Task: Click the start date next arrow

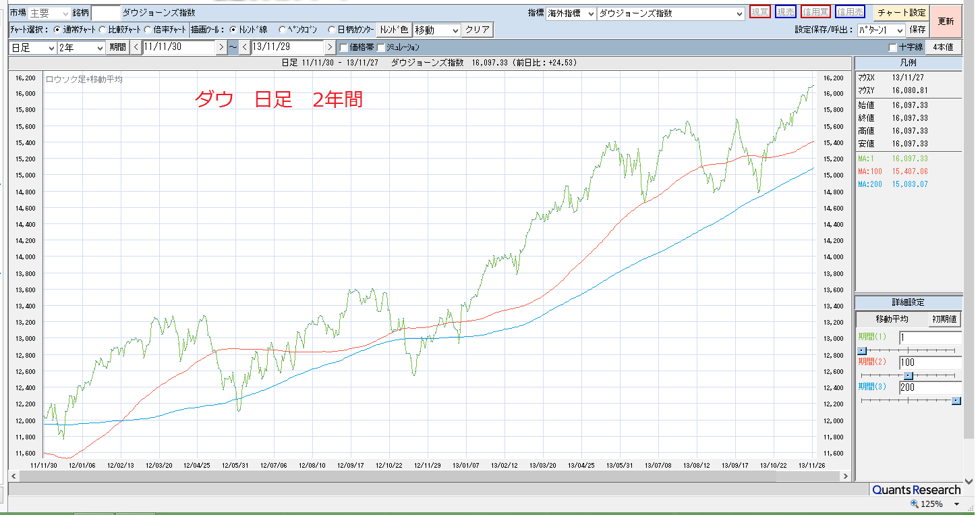Action: click(x=222, y=47)
